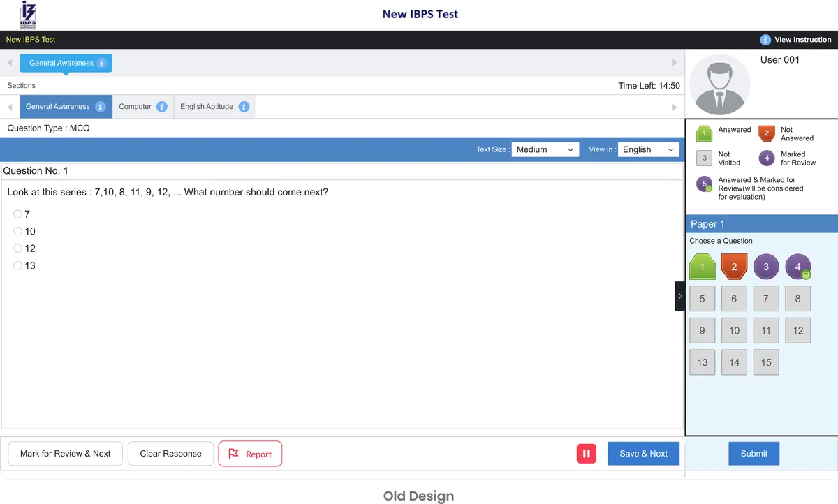This screenshot has height=504, width=838.
Task: Select answer option 10
Action: tap(18, 232)
